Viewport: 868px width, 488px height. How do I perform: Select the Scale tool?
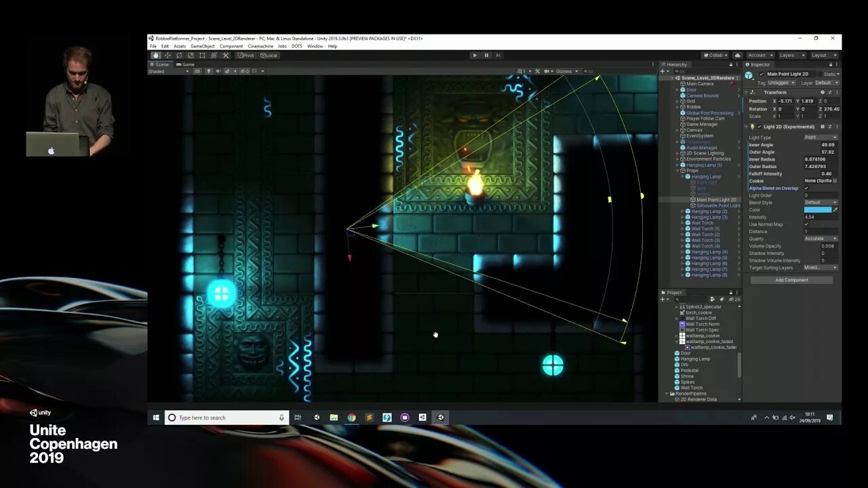pos(191,56)
